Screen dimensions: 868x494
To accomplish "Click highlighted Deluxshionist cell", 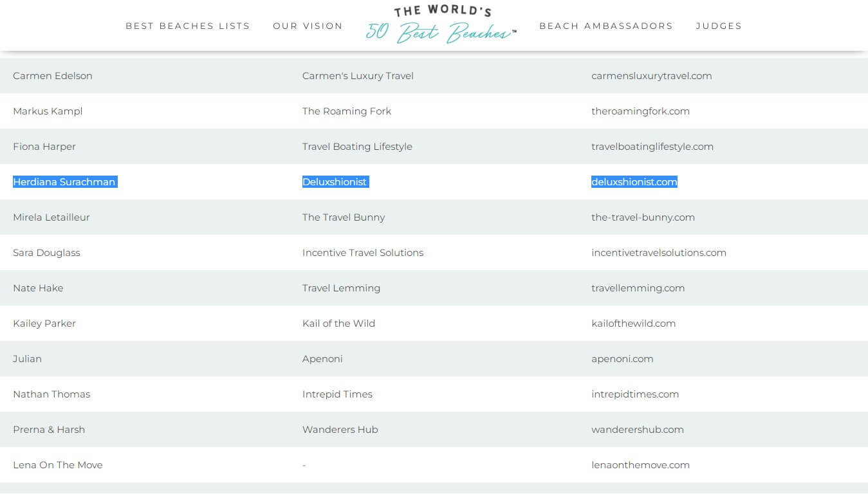I will click(335, 182).
